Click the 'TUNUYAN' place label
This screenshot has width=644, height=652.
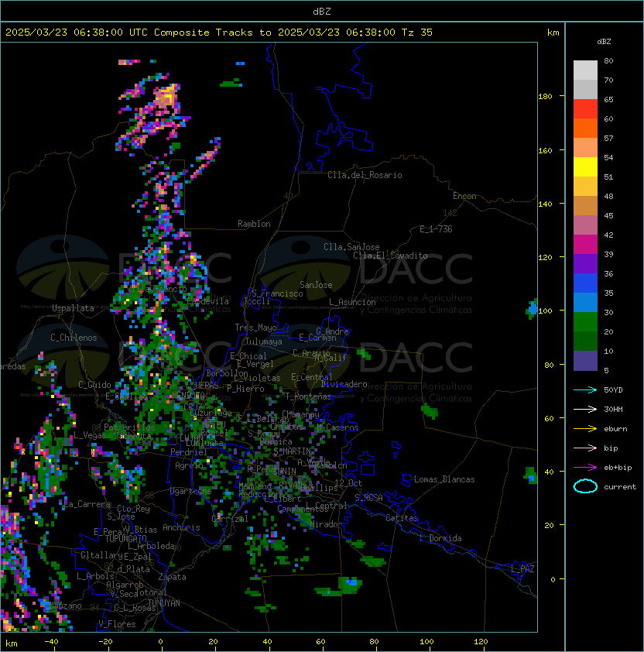[x=164, y=603]
